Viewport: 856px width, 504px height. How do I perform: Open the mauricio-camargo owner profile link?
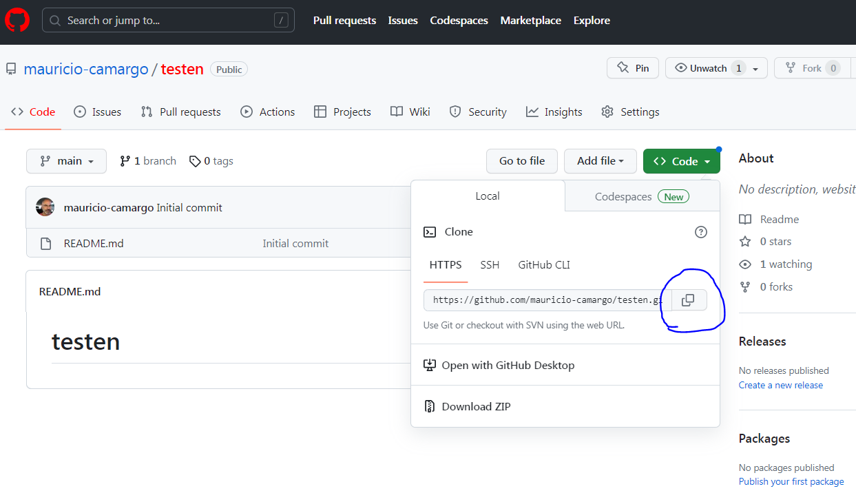coord(86,69)
